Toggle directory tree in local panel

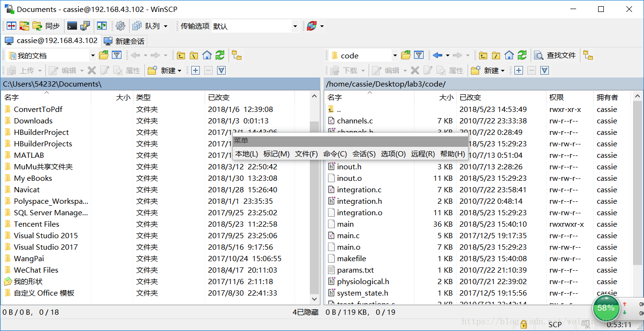coord(236,55)
